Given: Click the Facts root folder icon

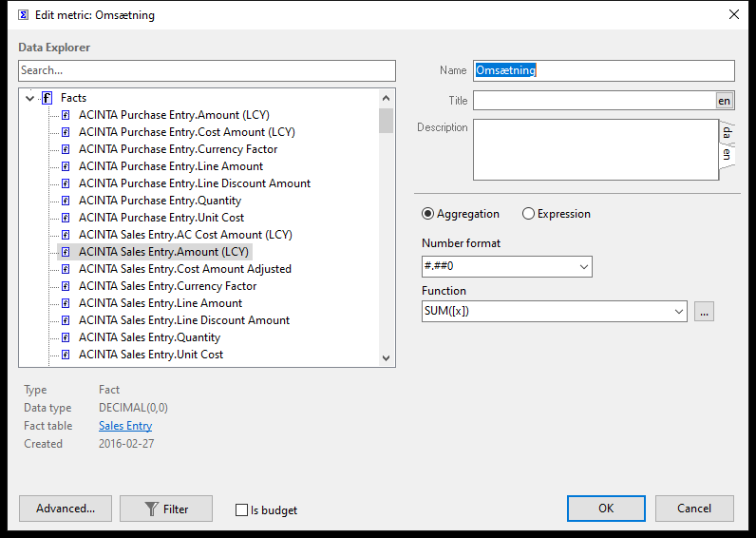Looking at the screenshot, I should pyautogui.click(x=47, y=98).
